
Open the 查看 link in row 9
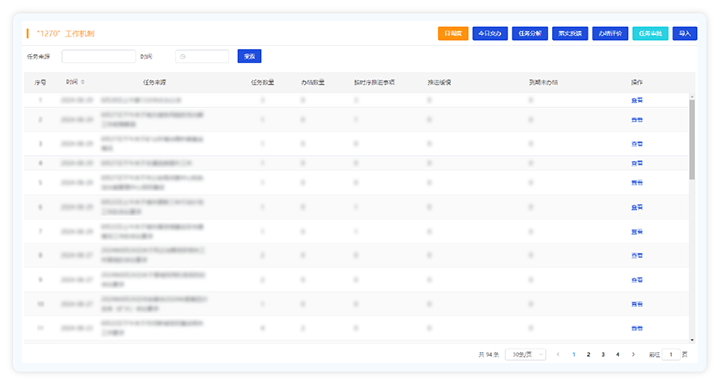tap(637, 280)
